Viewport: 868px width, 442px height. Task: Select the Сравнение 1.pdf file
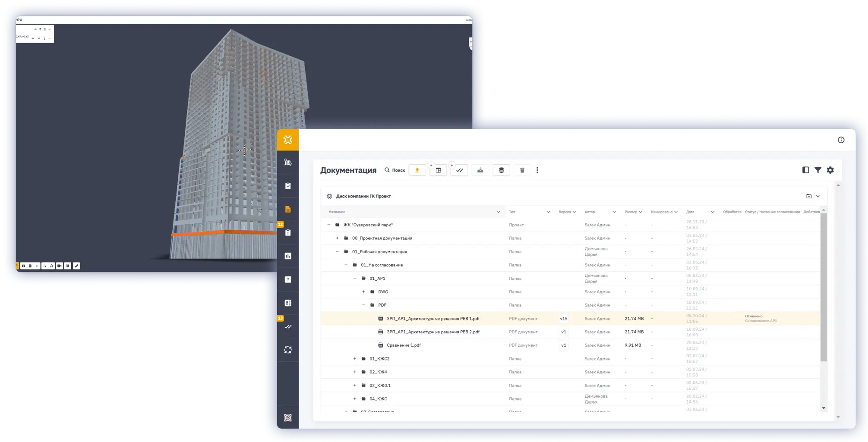click(x=404, y=345)
